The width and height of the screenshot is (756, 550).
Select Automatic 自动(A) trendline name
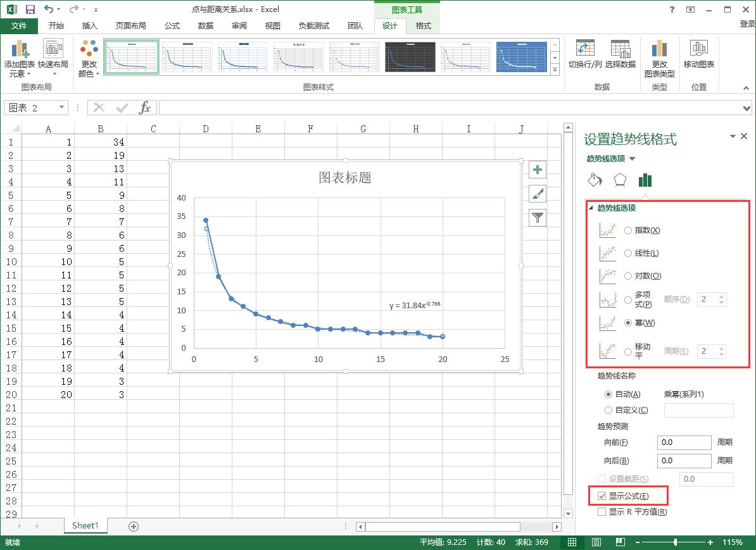(608, 394)
